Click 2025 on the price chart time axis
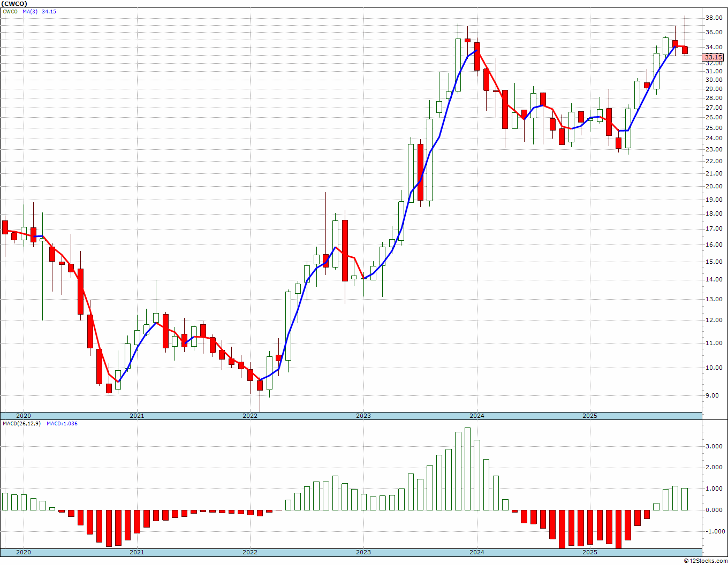The height and width of the screenshot is (565, 728). click(x=590, y=416)
